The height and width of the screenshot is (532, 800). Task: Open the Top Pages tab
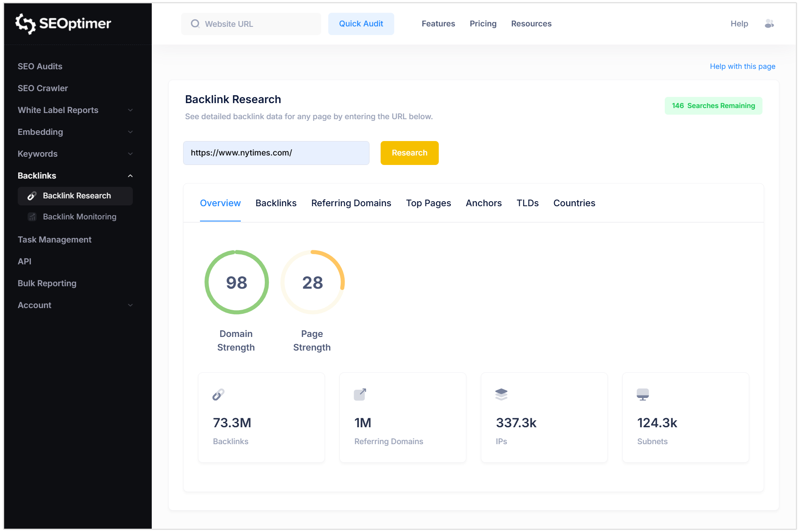tap(428, 203)
